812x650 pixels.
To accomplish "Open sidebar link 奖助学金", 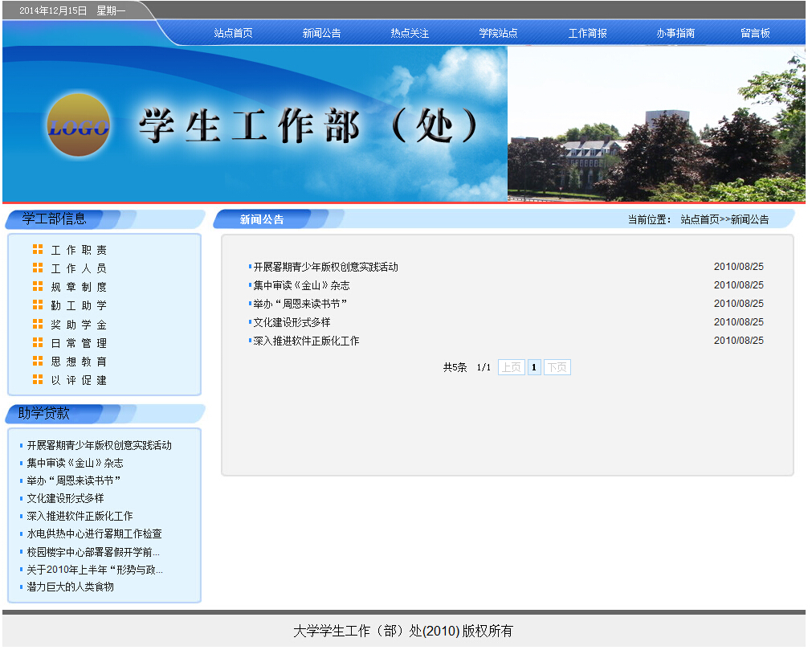I will tap(79, 325).
